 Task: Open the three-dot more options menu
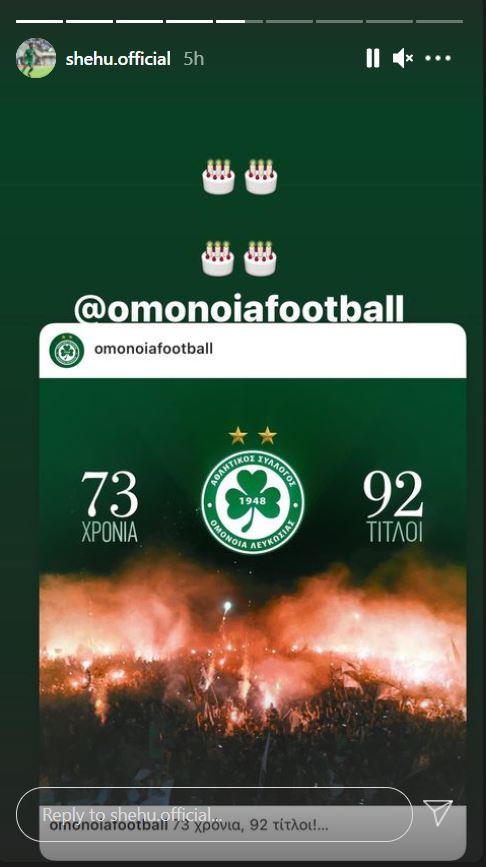click(x=438, y=58)
